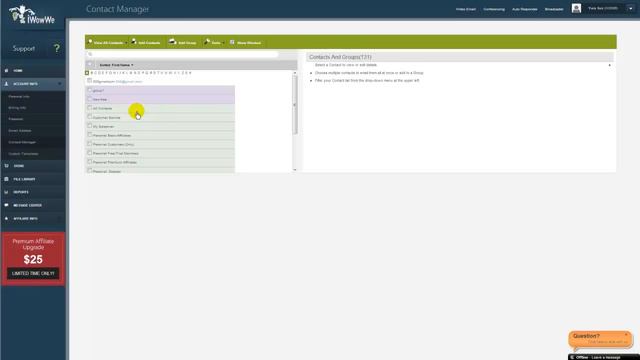This screenshot has width=640, height=360.
Task: Click the Message Center speech bubble icon
Action: 7,205
